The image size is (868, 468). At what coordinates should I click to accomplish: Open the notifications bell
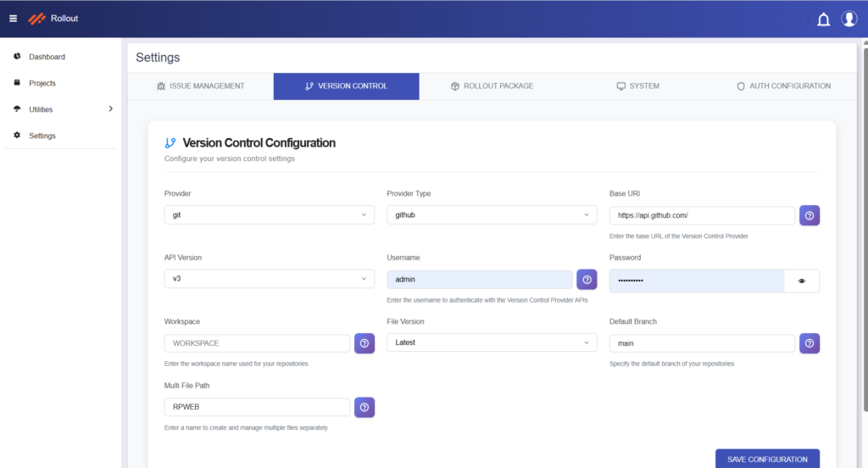tap(823, 19)
